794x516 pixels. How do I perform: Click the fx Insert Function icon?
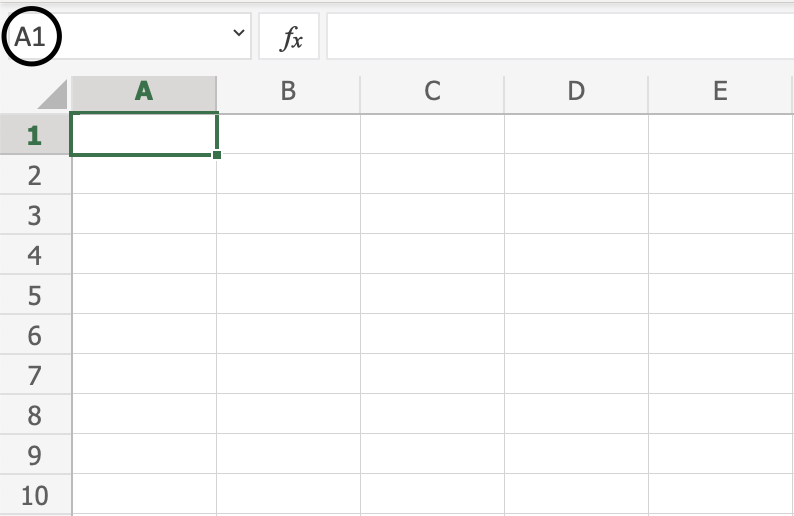(x=289, y=38)
